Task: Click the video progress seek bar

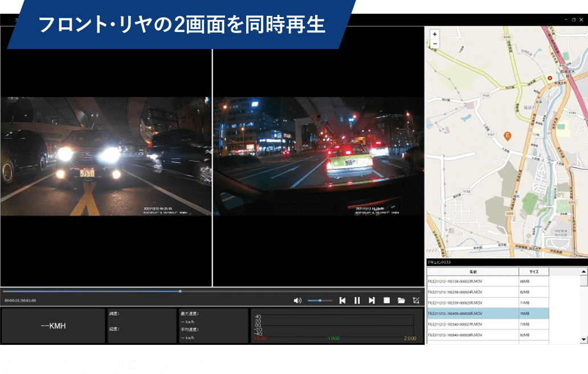Action: pyautogui.click(x=212, y=291)
